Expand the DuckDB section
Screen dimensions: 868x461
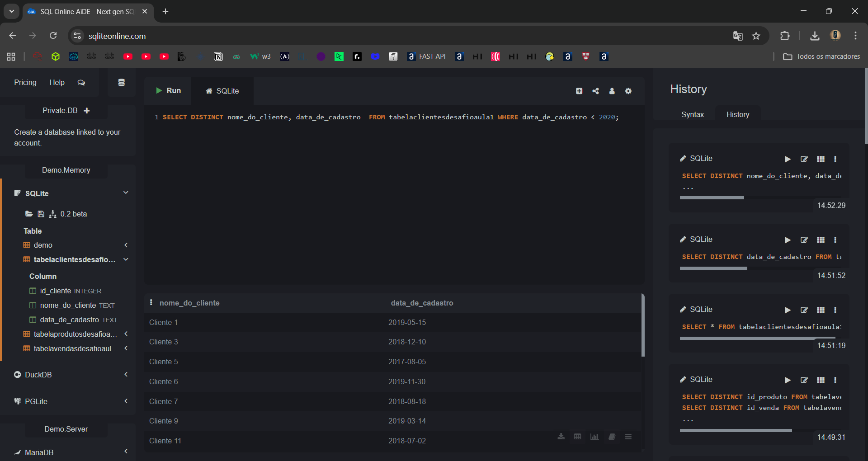coord(126,375)
